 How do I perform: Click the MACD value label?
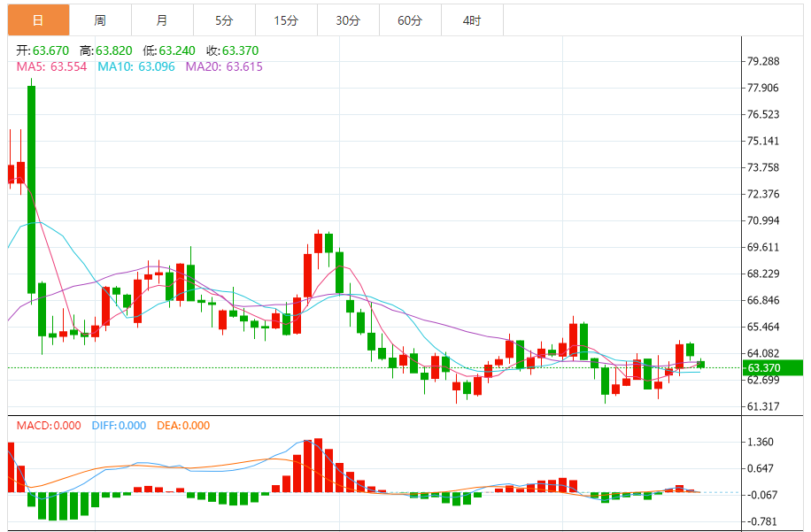click(49, 426)
